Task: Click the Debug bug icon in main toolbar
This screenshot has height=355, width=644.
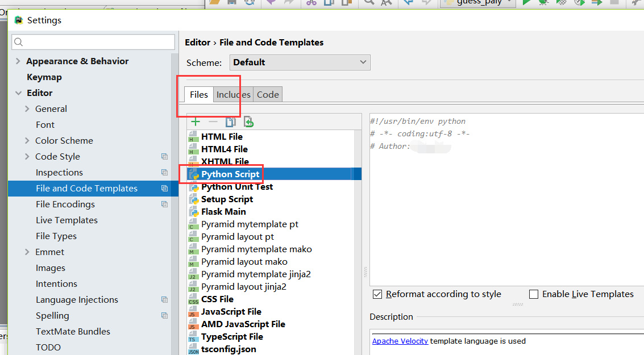Action: click(543, 2)
